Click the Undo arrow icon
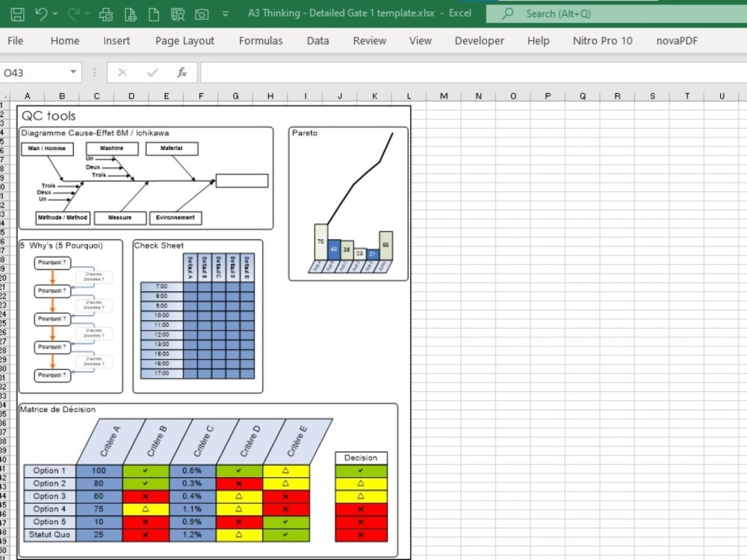This screenshot has width=747, height=560. point(41,13)
